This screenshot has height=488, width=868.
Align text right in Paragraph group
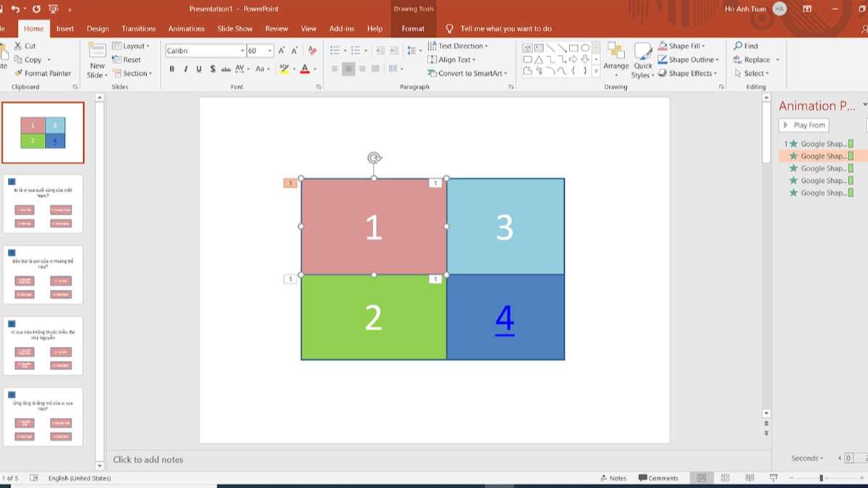coord(362,69)
